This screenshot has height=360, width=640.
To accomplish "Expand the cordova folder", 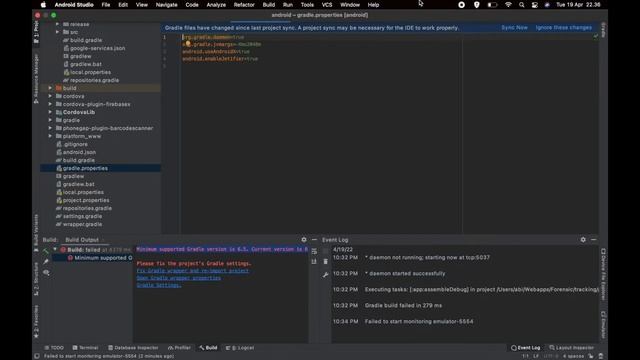I will [50, 96].
